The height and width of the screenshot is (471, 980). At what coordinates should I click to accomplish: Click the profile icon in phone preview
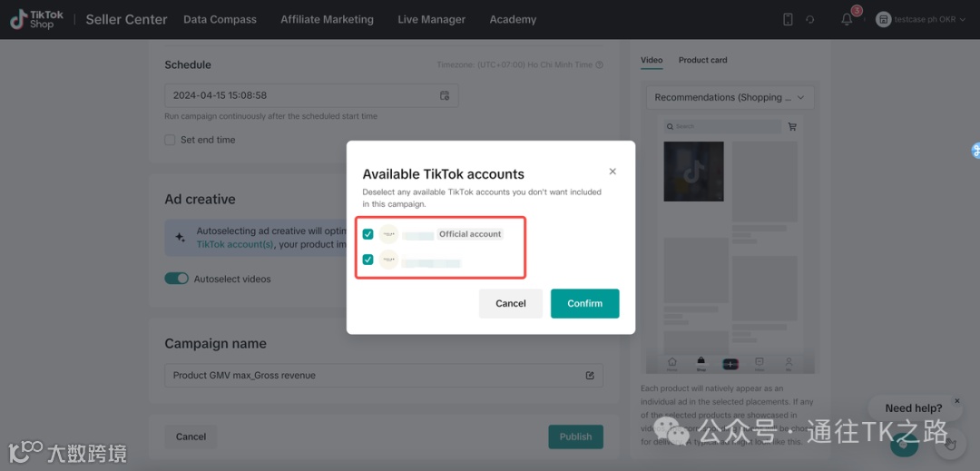click(789, 363)
